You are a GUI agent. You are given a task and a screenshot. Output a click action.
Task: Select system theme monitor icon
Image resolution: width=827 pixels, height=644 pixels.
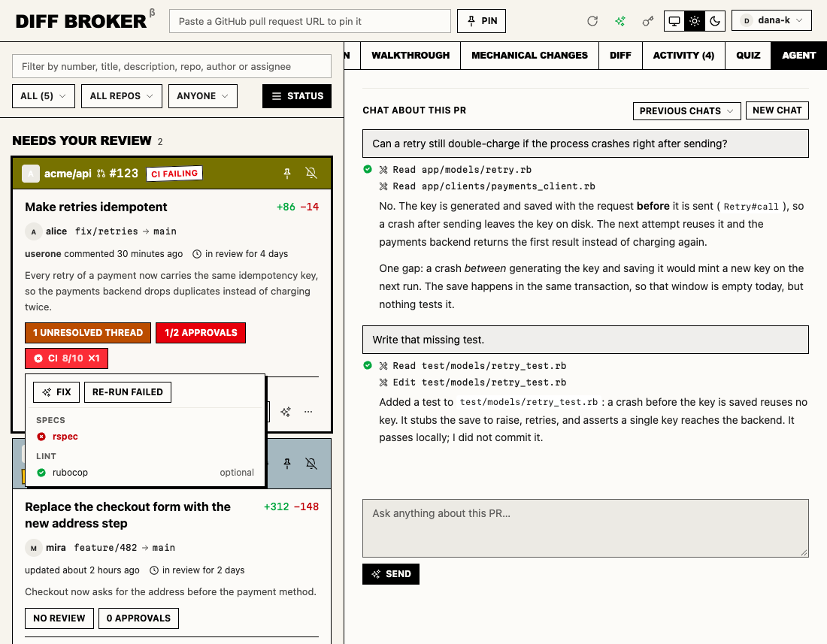[674, 21]
